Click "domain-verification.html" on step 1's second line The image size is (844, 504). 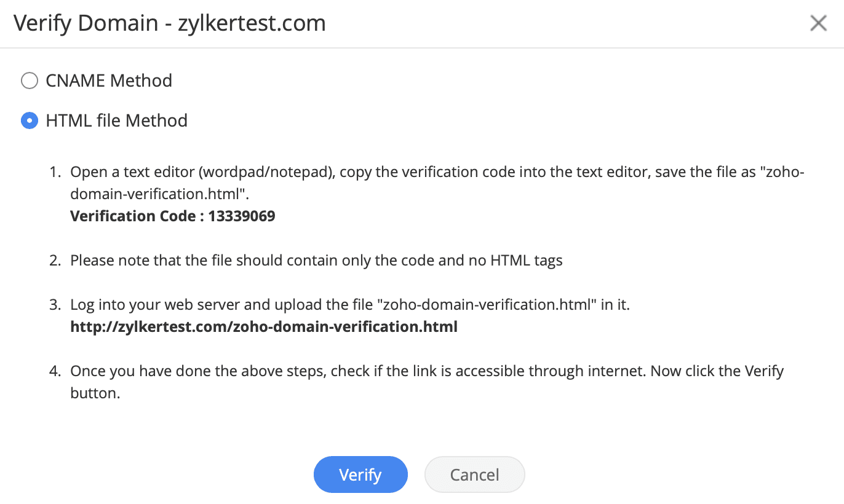point(157,194)
